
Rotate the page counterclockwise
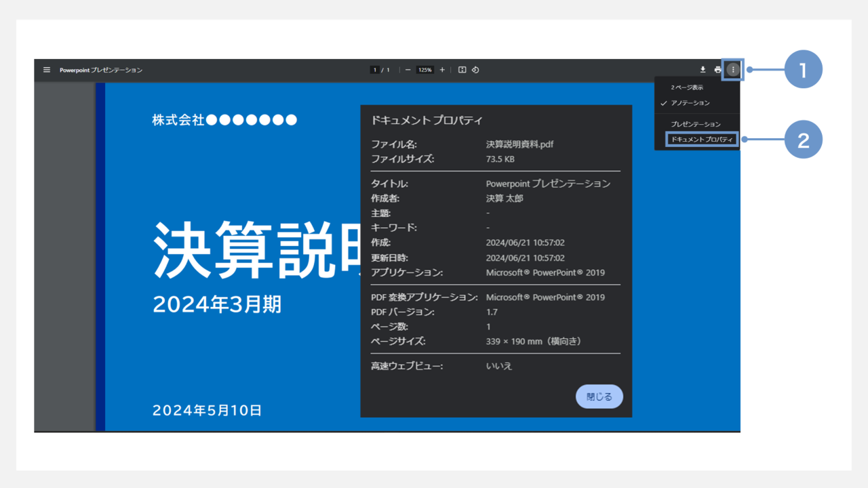pos(475,70)
